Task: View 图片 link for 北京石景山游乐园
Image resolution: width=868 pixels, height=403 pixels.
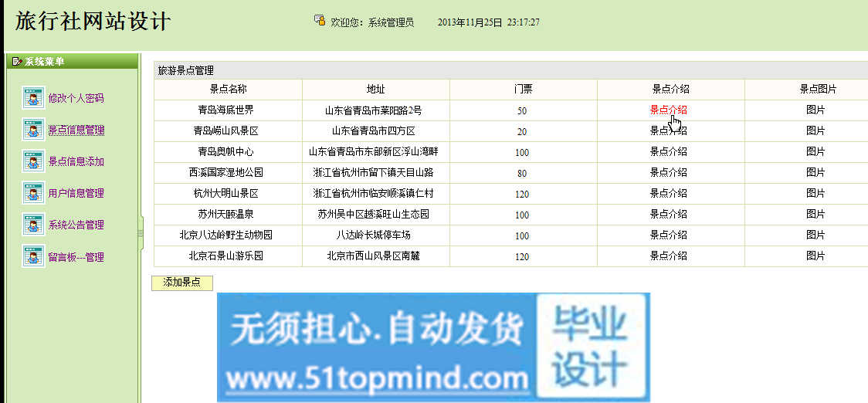Action: click(815, 256)
